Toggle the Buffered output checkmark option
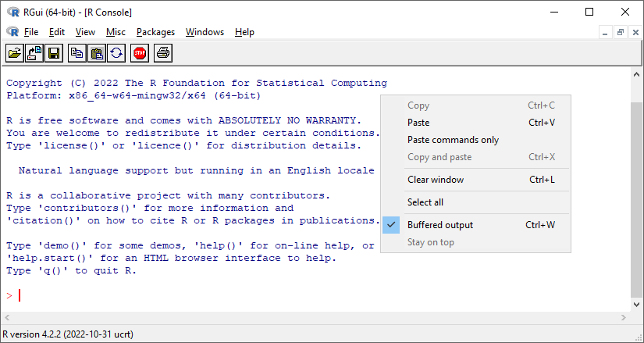 coord(475,225)
